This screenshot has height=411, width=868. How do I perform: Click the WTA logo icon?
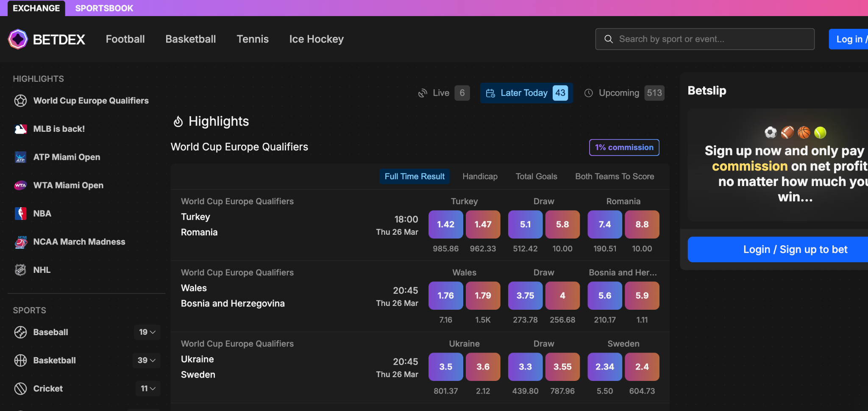click(20, 186)
